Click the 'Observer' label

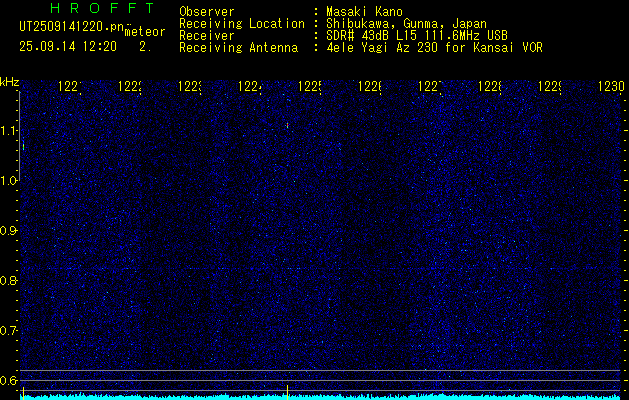tap(207, 11)
